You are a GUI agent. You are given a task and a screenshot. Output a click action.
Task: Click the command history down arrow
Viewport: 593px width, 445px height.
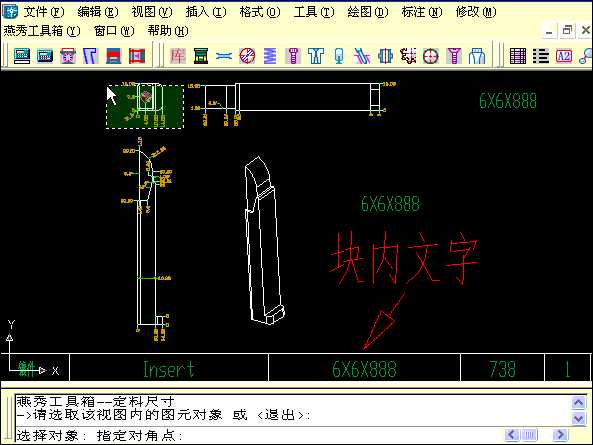pyautogui.click(x=578, y=418)
